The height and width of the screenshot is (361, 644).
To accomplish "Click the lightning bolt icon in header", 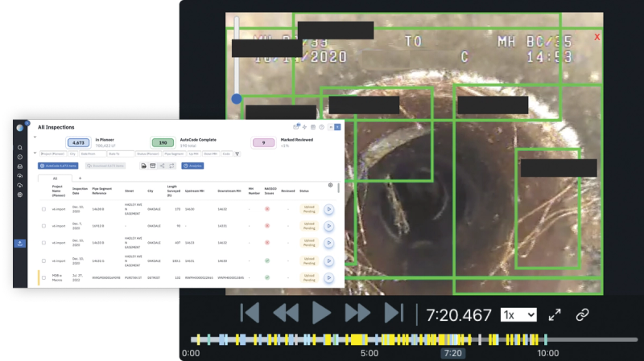I will pyautogui.click(x=305, y=127).
